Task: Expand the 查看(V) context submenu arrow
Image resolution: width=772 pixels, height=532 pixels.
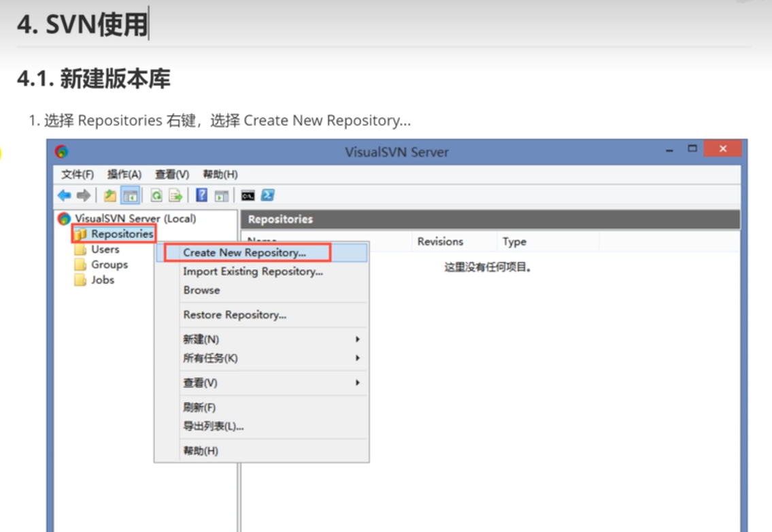Action: click(358, 383)
